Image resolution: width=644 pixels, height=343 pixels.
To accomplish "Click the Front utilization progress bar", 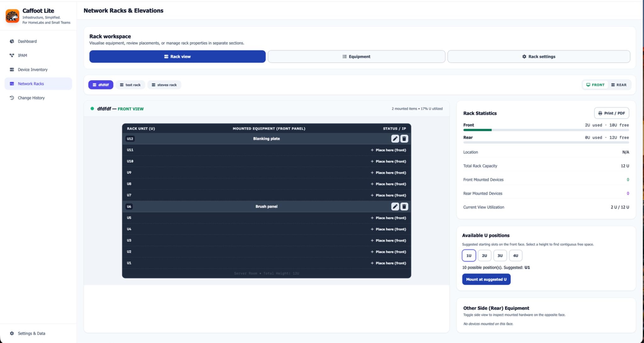I will tap(546, 130).
